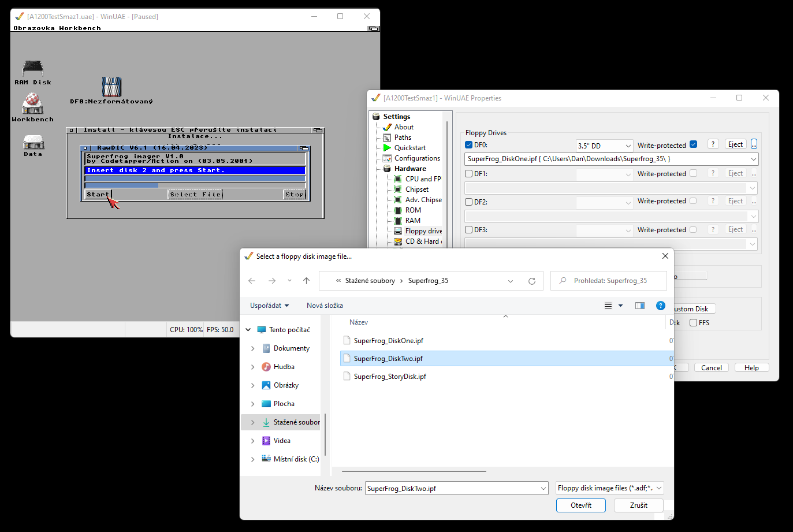The image size is (793, 532).
Task: Refresh the Superfrog_35 folder view
Action: (x=531, y=281)
